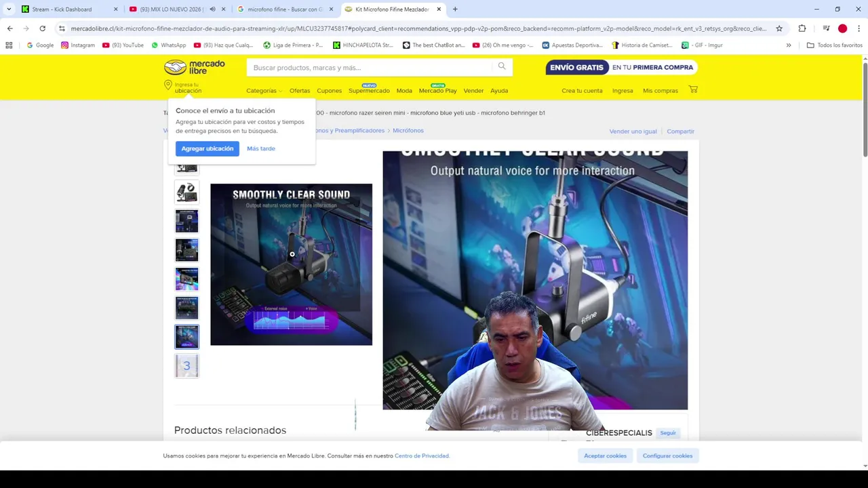Image resolution: width=868 pixels, height=488 pixels.
Task: Click the red profile avatar icon
Action: pyautogui.click(x=842, y=28)
